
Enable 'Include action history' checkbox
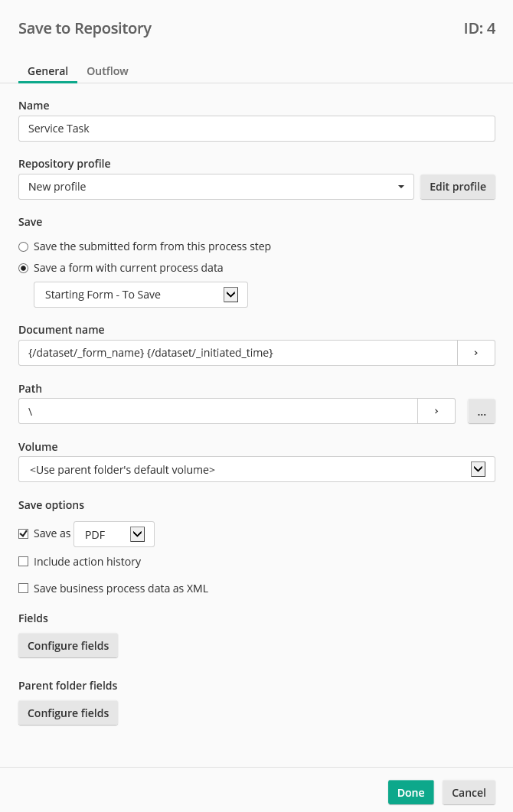click(x=24, y=562)
